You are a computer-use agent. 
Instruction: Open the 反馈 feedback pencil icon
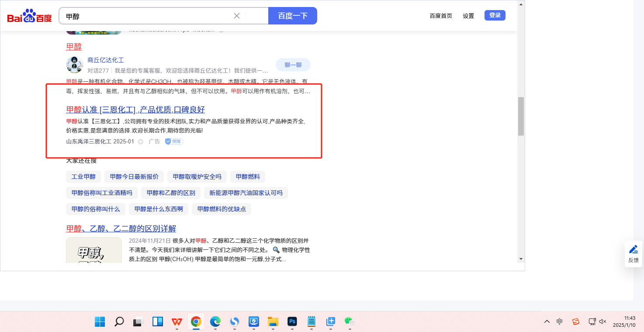pyautogui.click(x=633, y=249)
